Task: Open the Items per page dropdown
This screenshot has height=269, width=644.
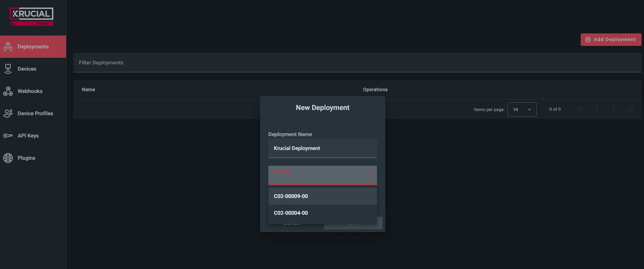Action: [522, 109]
